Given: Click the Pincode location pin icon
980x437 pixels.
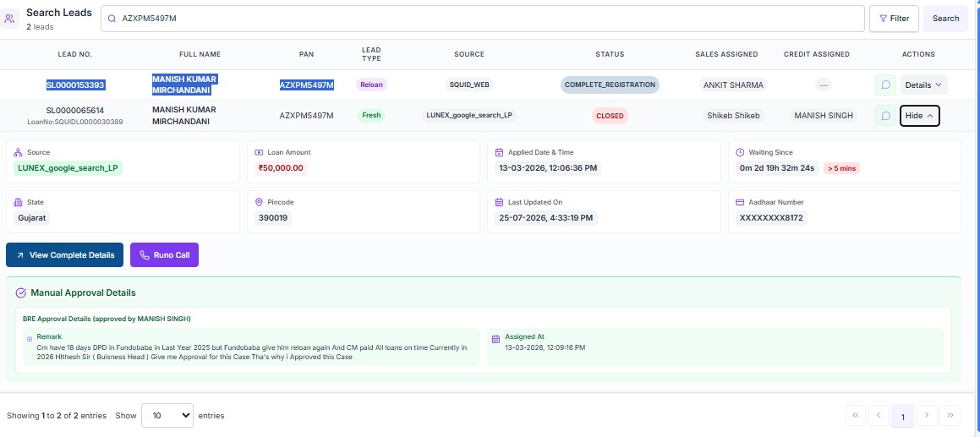Looking at the screenshot, I should pos(259,203).
